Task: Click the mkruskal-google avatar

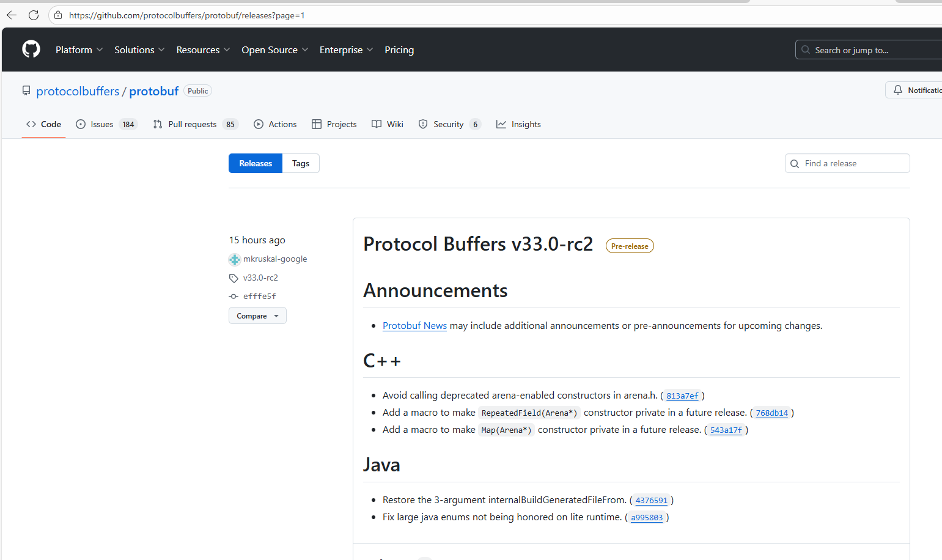Action: click(235, 259)
